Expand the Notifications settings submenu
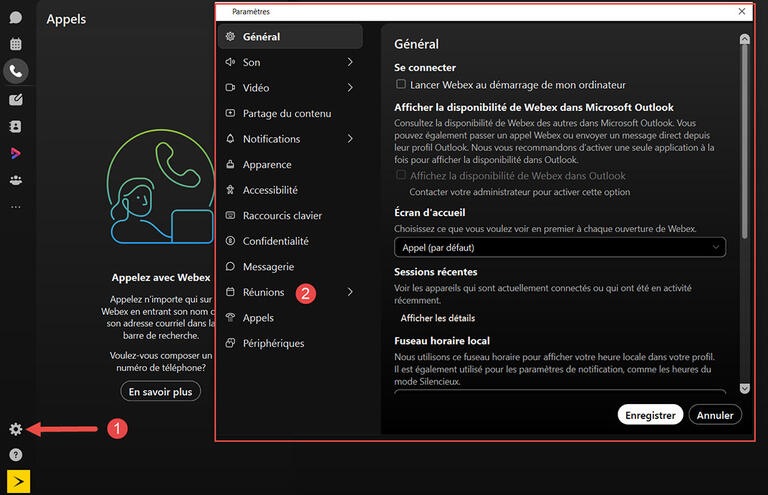Image resolution: width=768 pixels, height=495 pixels. [x=350, y=139]
